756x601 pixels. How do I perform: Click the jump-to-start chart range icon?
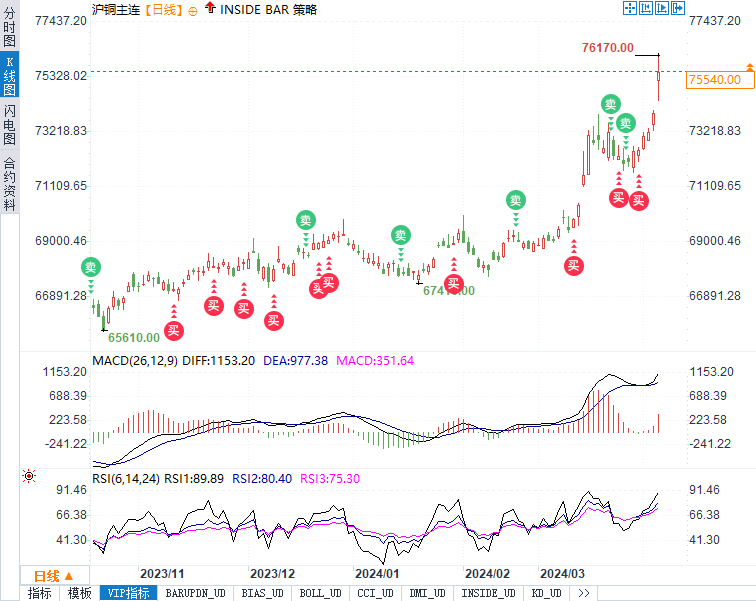point(646,8)
